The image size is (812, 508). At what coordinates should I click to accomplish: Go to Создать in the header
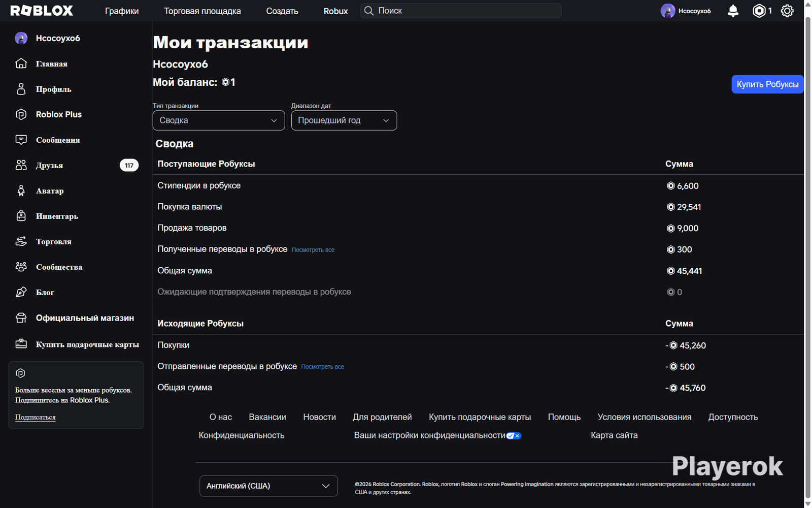pos(282,11)
